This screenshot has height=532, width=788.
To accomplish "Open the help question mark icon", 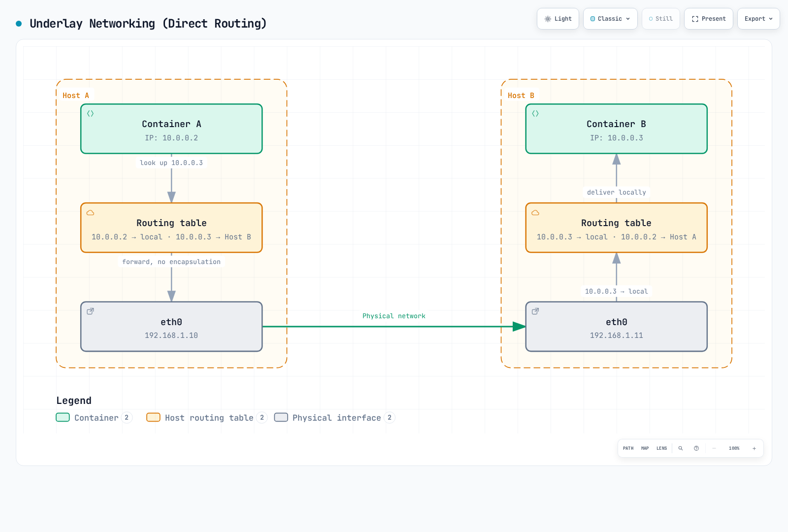I will pos(696,448).
